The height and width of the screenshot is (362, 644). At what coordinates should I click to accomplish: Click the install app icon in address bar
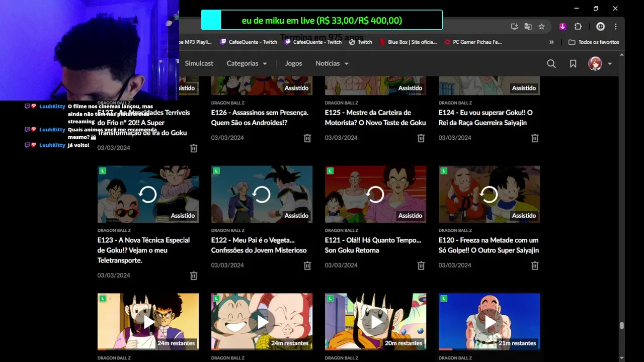(x=514, y=27)
